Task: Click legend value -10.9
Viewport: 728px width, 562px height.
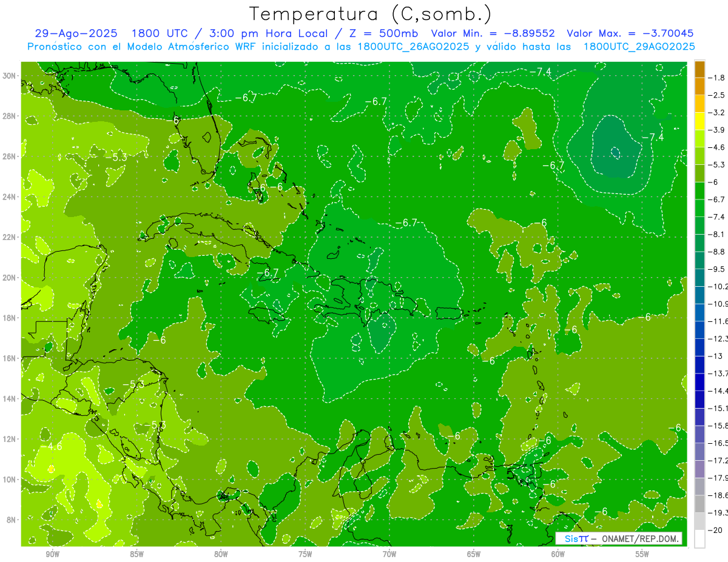Action: click(x=718, y=304)
